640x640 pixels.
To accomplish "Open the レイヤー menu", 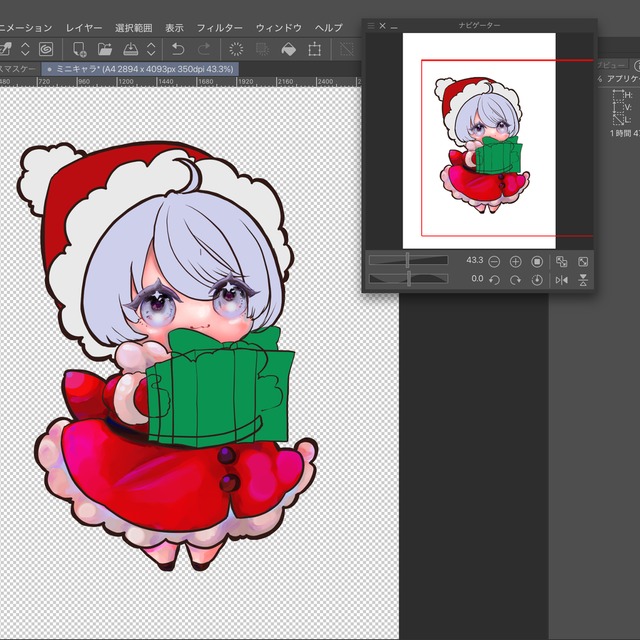I will click(x=84, y=28).
